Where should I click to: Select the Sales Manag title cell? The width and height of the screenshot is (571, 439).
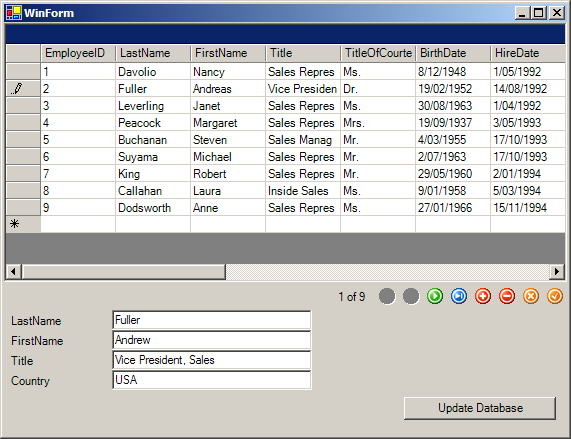click(x=303, y=139)
